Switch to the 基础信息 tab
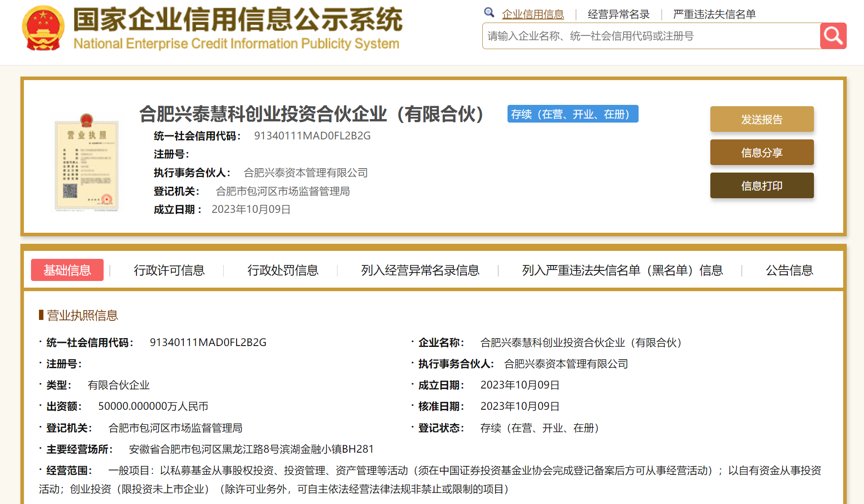The height and width of the screenshot is (504, 864). pos(67,270)
